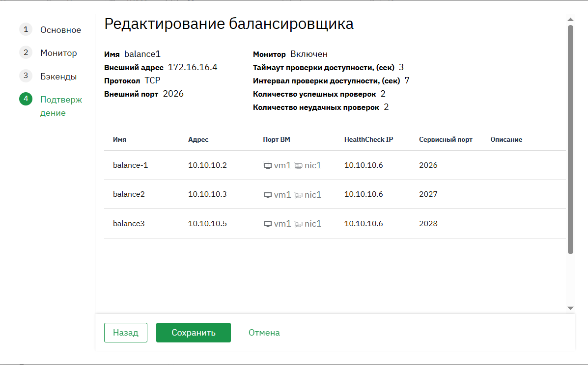Click Количество неудачных проверок label
This screenshot has height=365, width=588.
[316, 107]
